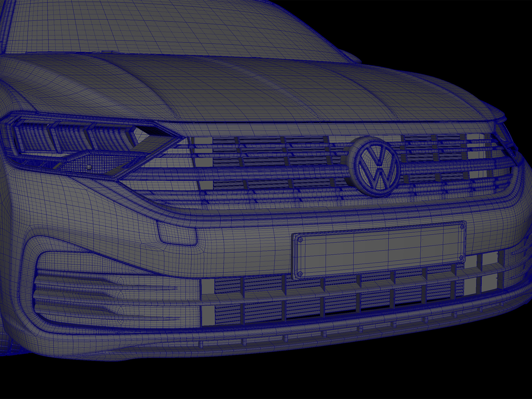Screen dimensions: 532x399
Task: Click the top-right license plate screw
Action: click(x=462, y=227)
